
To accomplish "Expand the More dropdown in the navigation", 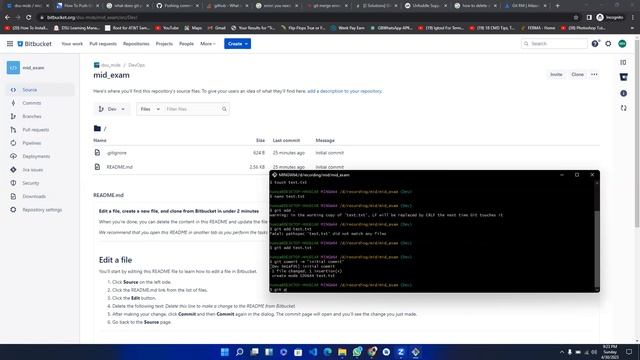I will (208, 44).
